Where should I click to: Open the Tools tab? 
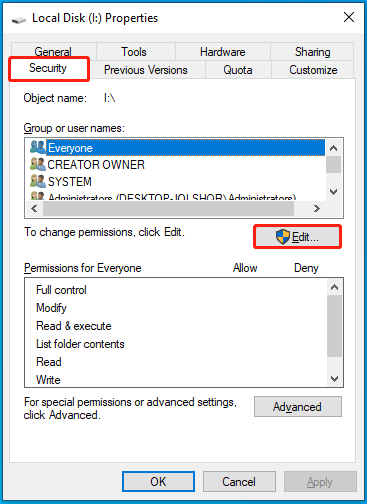(x=134, y=52)
